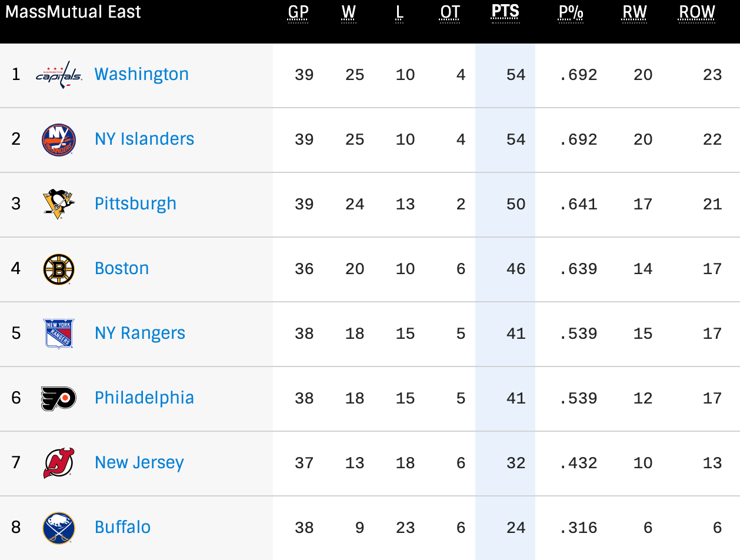Click the NY Islanders logo
740x560 pixels.
pyautogui.click(x=59, y=139)
